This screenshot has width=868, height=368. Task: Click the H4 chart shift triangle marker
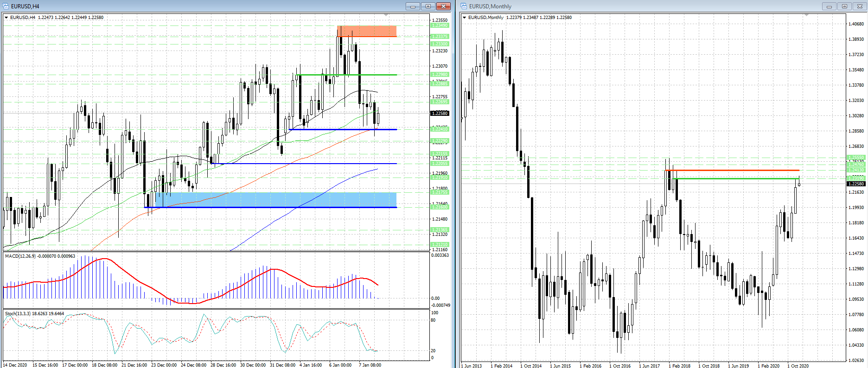[x=386, y=15]
